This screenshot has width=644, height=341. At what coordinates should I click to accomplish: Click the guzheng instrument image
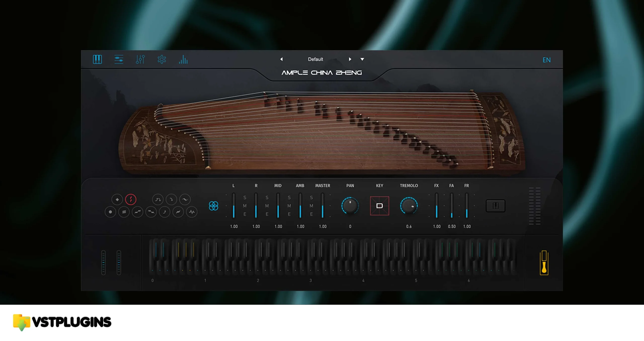click(322, 132)
